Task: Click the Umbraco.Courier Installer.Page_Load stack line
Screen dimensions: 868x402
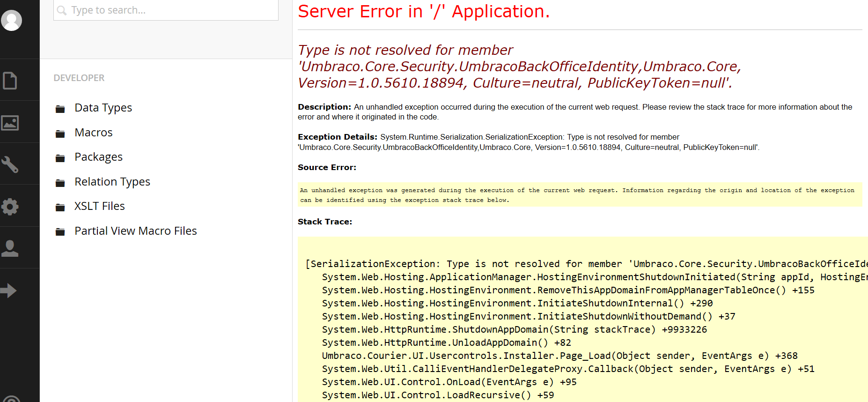Action: point(559,356)
